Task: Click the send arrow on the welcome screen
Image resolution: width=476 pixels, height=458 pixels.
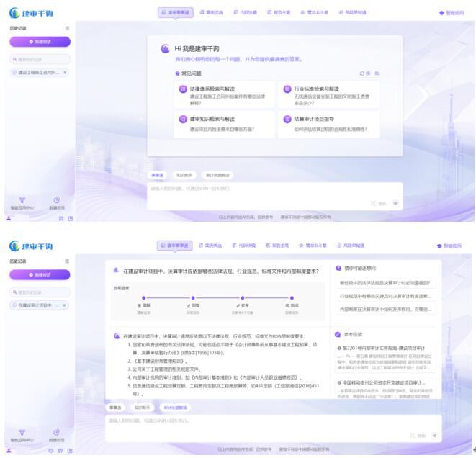Action: (395, 203)
